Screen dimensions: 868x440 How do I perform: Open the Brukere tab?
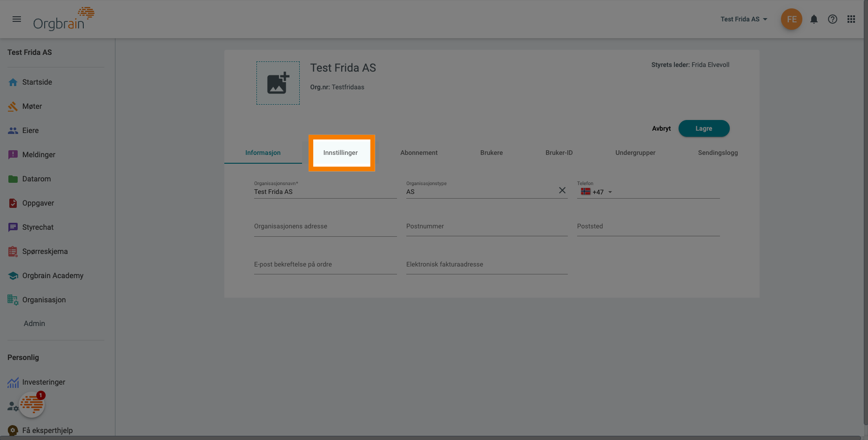491,153
